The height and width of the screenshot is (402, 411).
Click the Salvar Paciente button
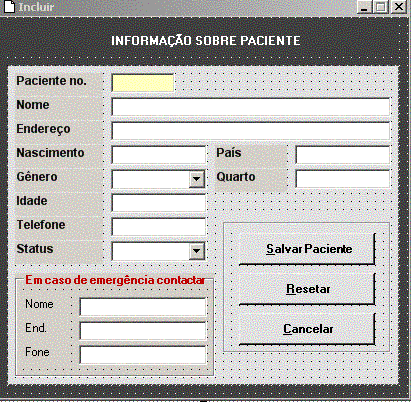(307, 249)
